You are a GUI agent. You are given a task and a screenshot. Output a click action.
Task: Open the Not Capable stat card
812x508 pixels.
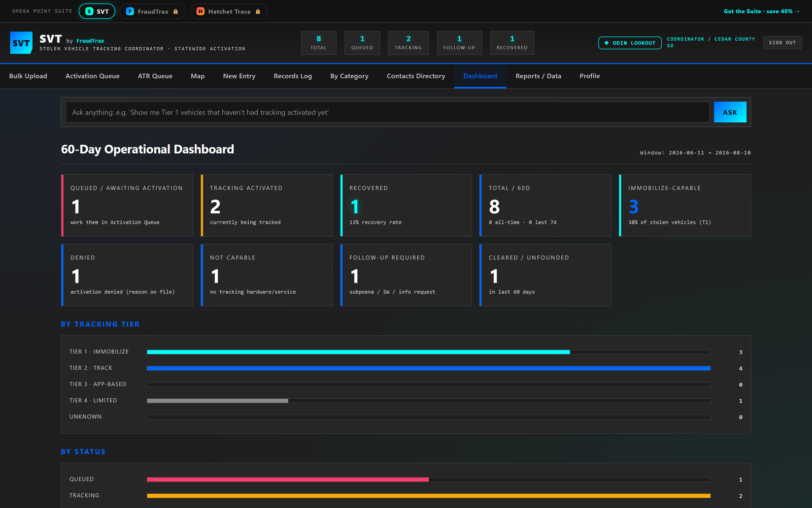(x=266, y=275)
